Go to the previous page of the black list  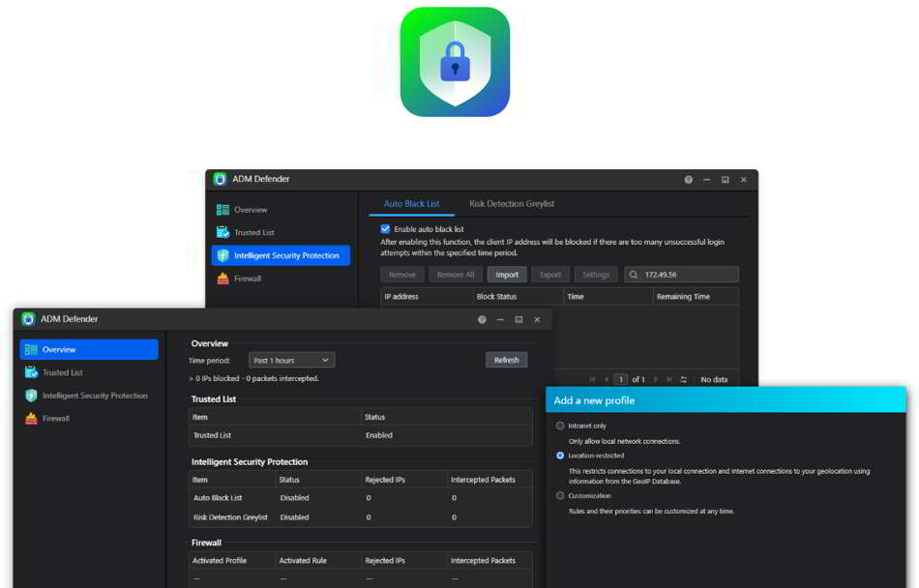point(606,379)
